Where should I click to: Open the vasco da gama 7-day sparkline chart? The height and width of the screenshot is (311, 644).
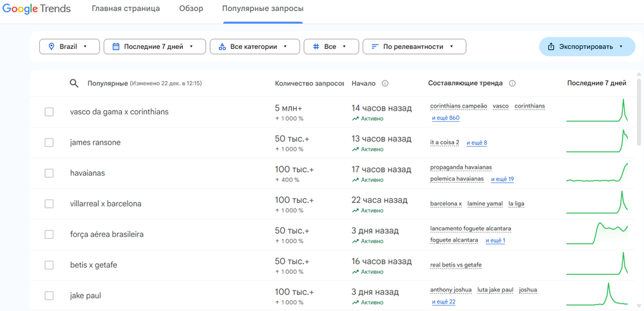[597, 111]
